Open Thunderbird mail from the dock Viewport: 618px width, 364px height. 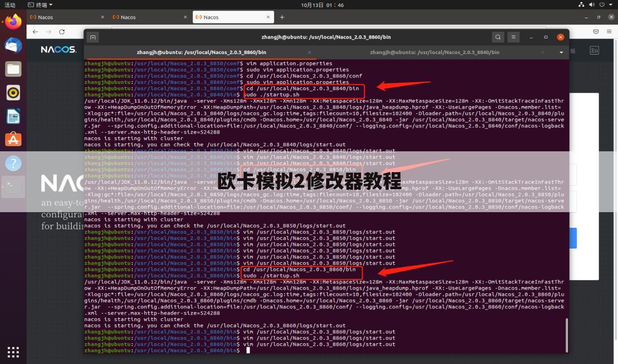pyautogui.click(x=13, y=45)
